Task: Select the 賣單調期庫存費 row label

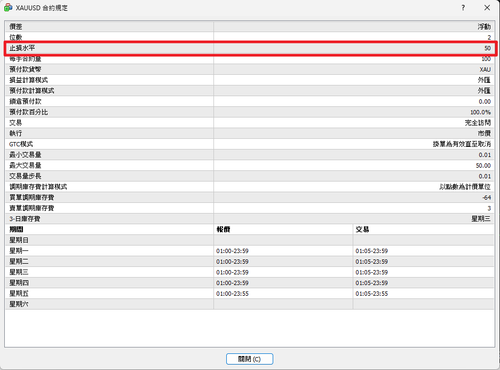Action: coord(32,208)
